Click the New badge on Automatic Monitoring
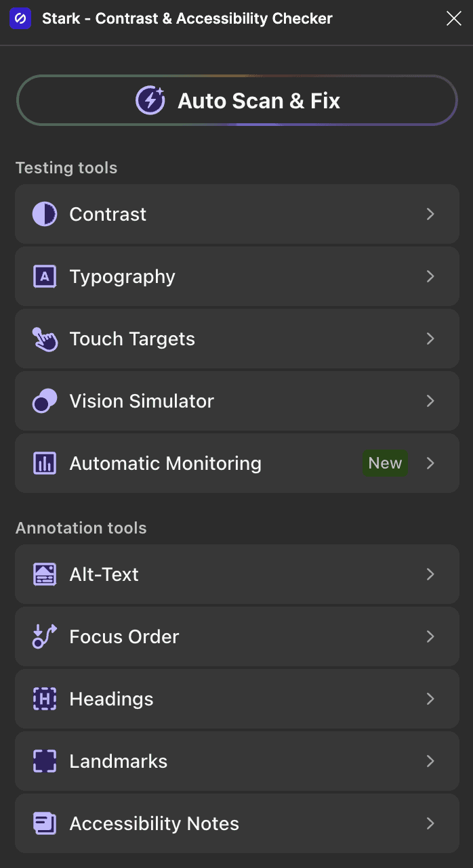 (385, 463)
